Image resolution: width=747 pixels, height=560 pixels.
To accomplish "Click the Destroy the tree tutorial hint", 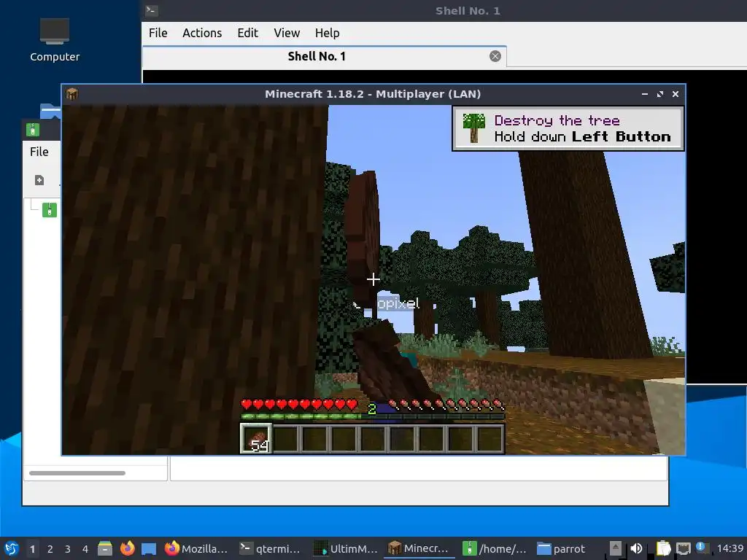I will [568, 128].
